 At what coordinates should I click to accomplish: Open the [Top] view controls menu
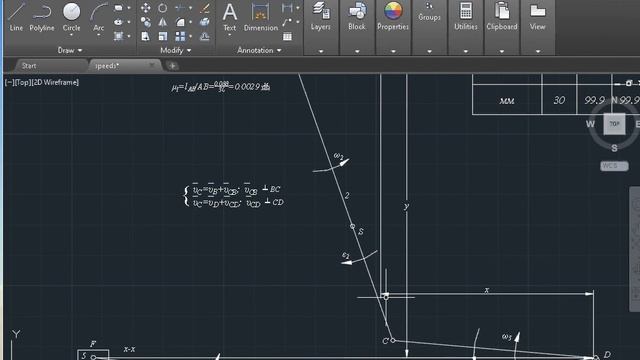(x=22, y=82)
